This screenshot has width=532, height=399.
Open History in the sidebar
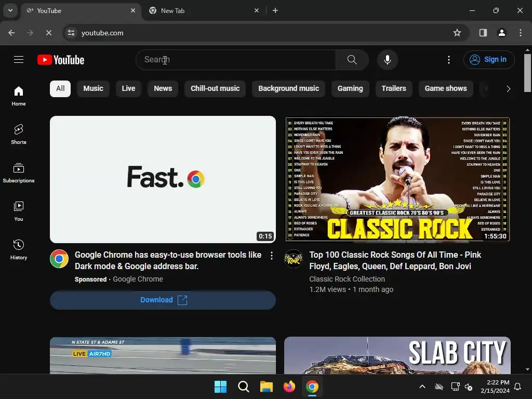(x=19, y=249)
